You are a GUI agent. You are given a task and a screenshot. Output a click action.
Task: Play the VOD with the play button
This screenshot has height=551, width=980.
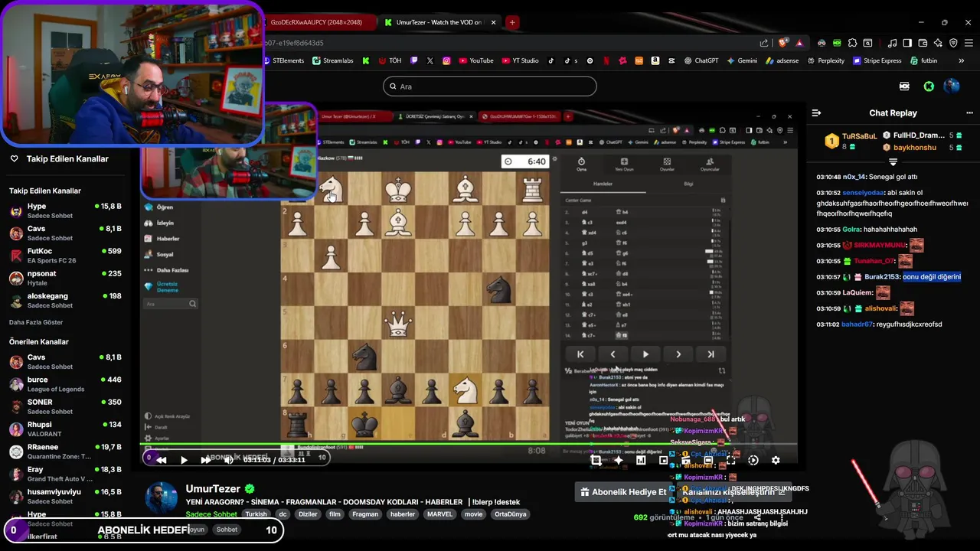[184, 460]
